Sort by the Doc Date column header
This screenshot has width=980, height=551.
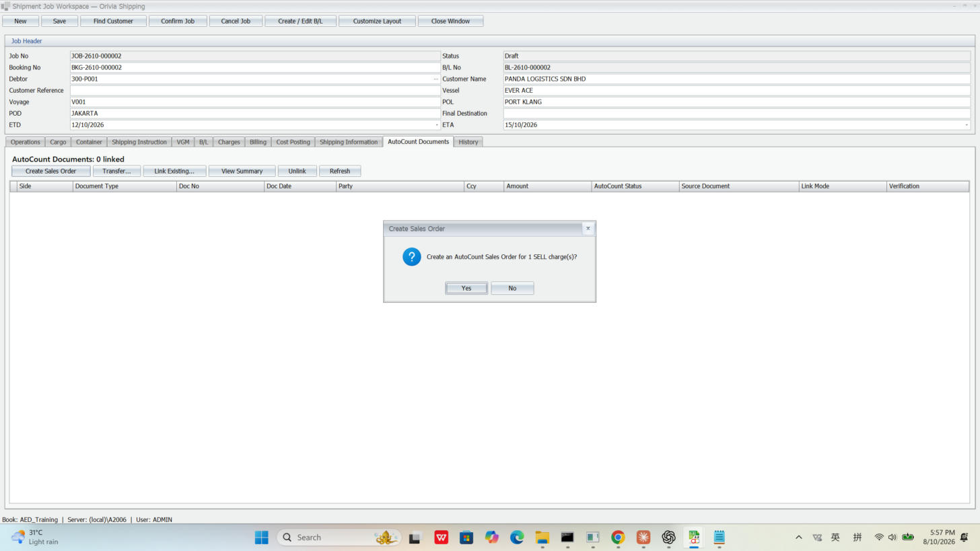click(300, 186)
